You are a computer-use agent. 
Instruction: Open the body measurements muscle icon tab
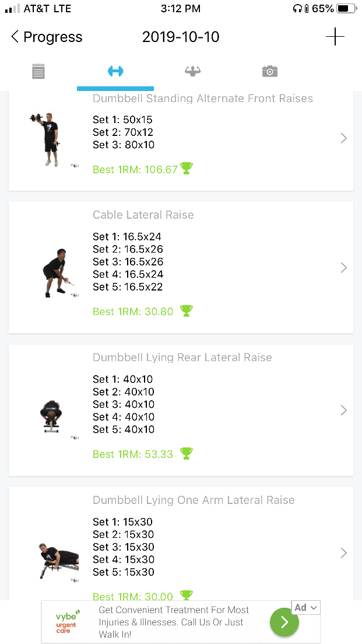192,71
